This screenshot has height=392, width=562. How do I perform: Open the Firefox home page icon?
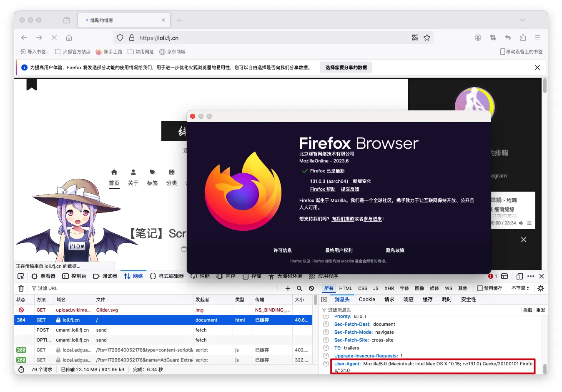coord(69,38)
